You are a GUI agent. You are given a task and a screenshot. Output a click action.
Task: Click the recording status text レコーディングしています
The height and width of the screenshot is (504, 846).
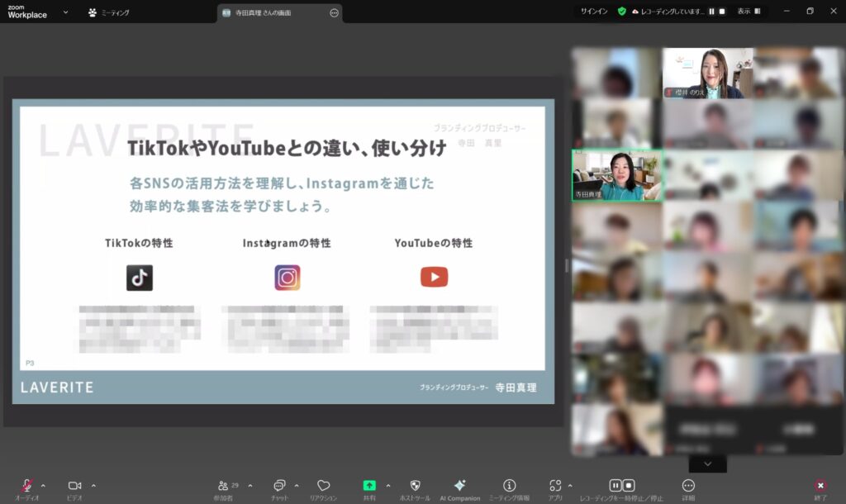coord(673,12)
